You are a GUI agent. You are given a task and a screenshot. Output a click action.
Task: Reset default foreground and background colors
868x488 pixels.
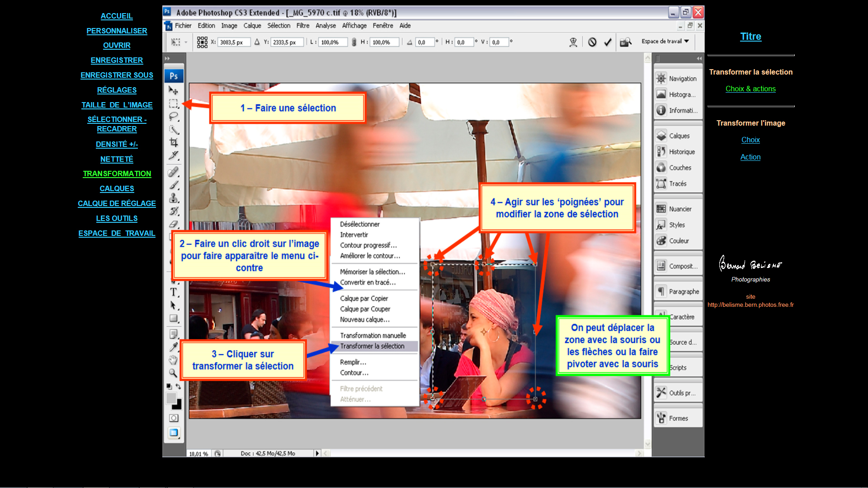click(x=169, y=387)
